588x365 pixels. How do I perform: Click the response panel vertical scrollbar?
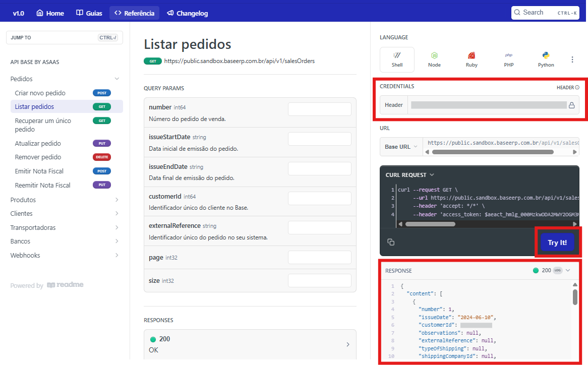(x=575, y=297)
